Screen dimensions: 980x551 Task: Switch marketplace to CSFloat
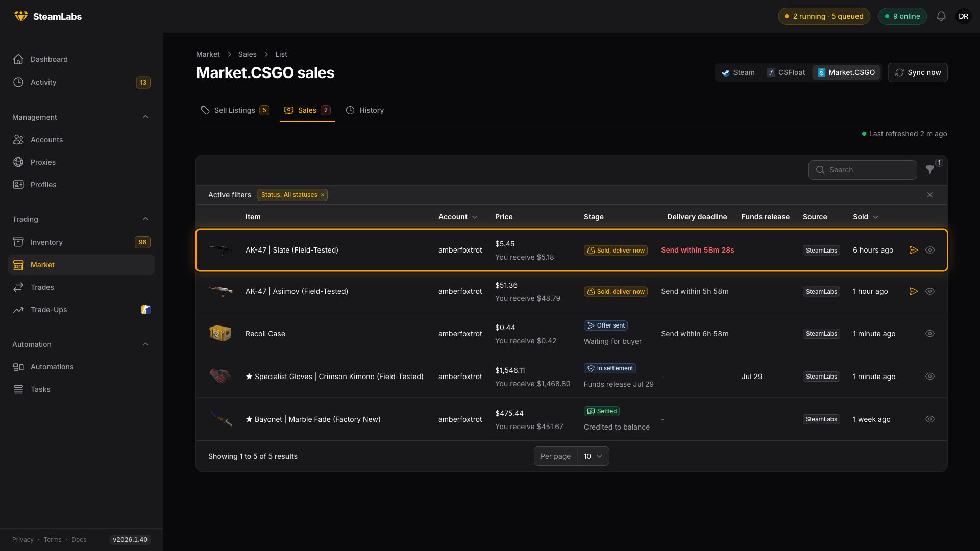[x=786, y=72]
